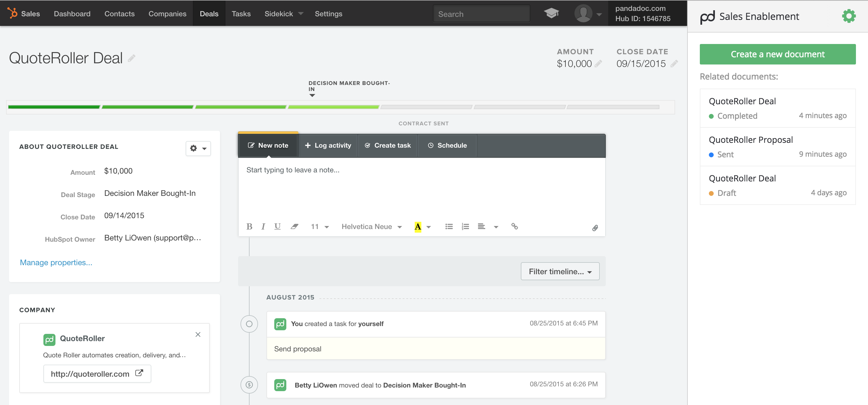Open the Filter timeline dropdown
Image resolution: width=868 pixels, height=405 pixels.
(x=560, y=271)
